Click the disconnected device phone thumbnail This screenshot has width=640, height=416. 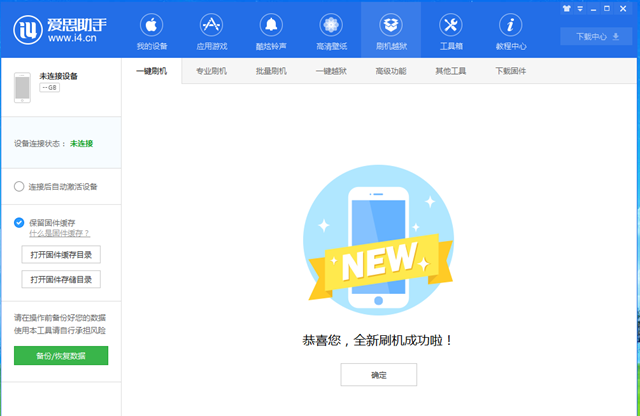tap(22, 86)
